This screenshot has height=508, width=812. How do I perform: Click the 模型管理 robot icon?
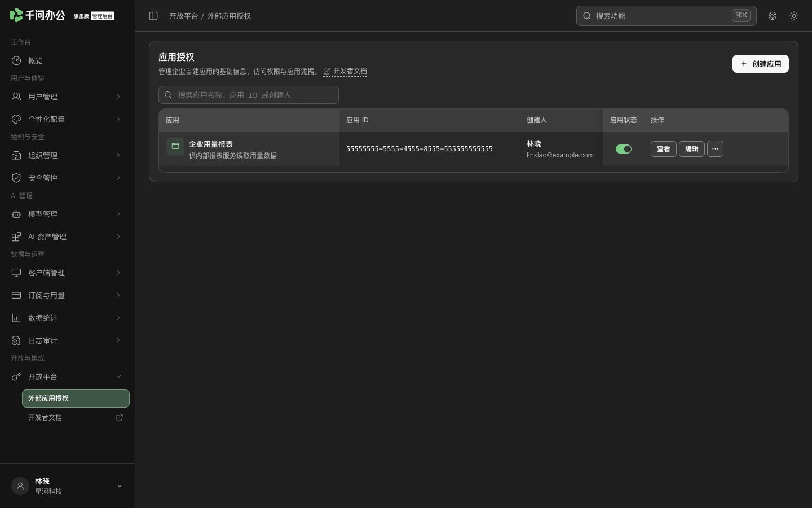click(x=16, y=214)
